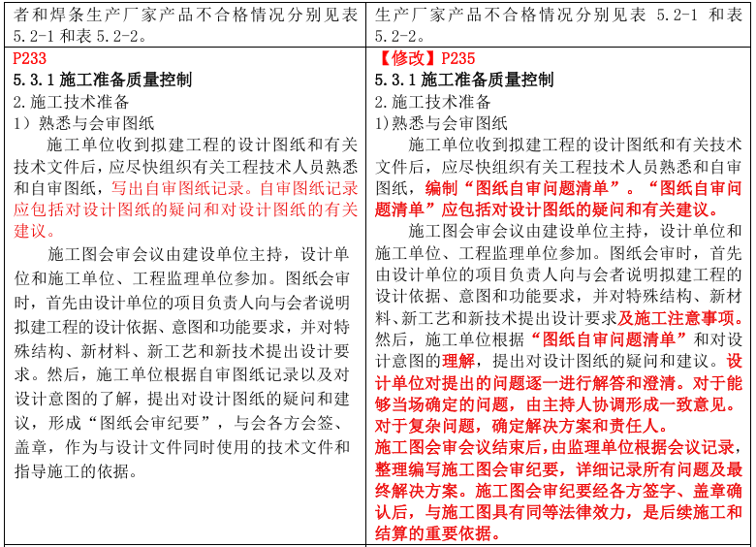
Task: Click 2.施工技术准备 in the left column
Action: pyautogui.click(x=71, y=102)
